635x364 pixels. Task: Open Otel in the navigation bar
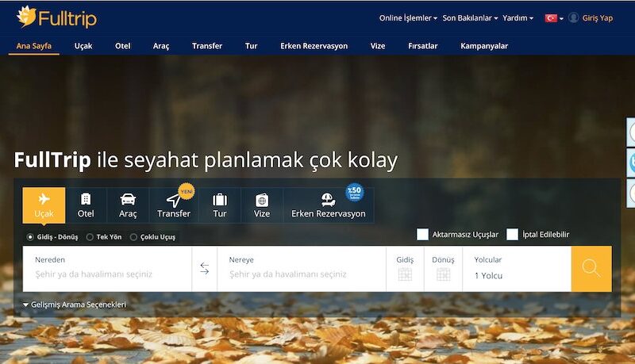click(123, 46)
